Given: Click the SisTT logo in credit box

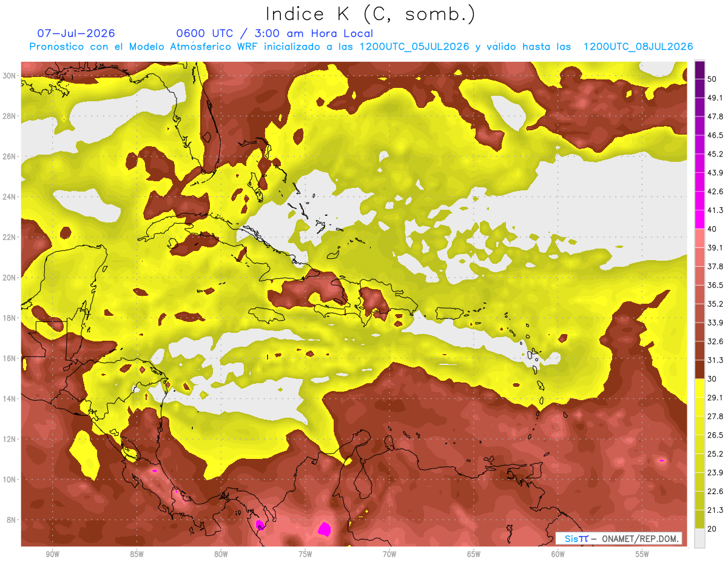Looking at the screenshot, I should pyautogui.click(x=576, y=538).
